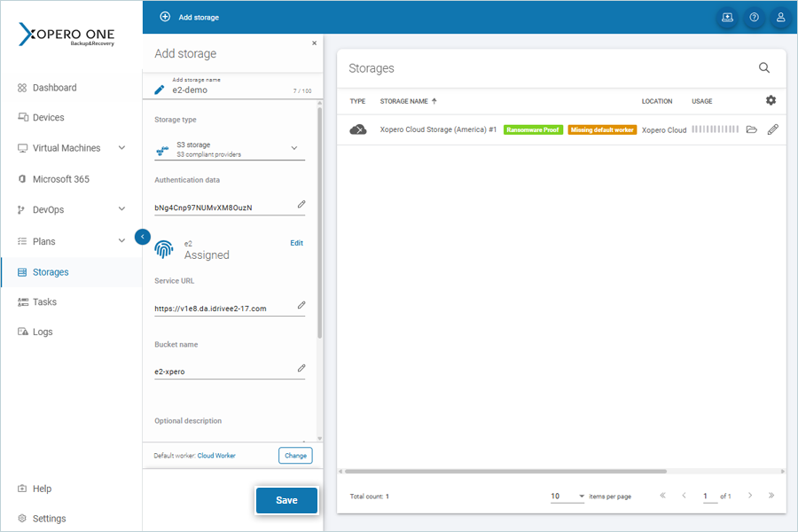The width and height of the screenshot is (798, 532).
Task: Click the Xopero One logo
Action: (66, 35)
